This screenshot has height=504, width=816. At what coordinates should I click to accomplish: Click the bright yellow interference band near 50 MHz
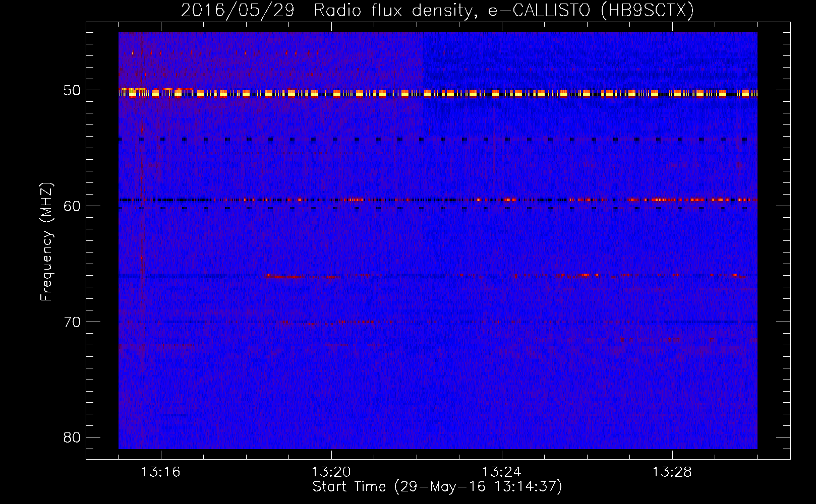438,93
